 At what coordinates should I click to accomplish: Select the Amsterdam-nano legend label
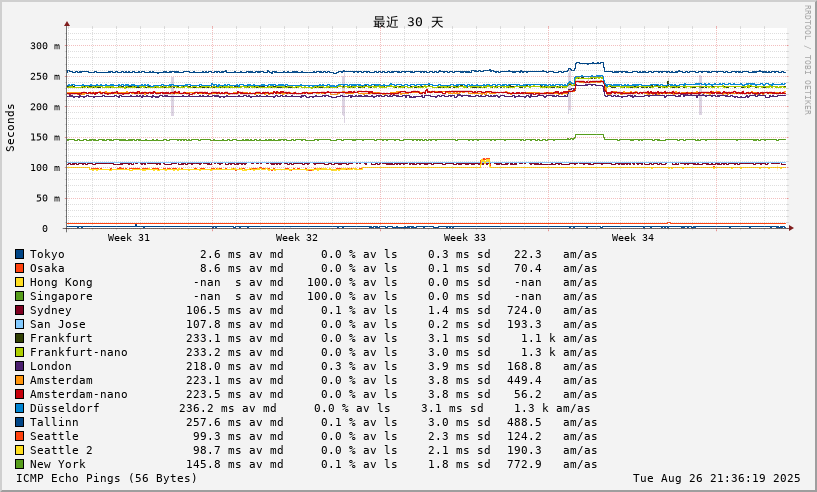click(79, 395)
